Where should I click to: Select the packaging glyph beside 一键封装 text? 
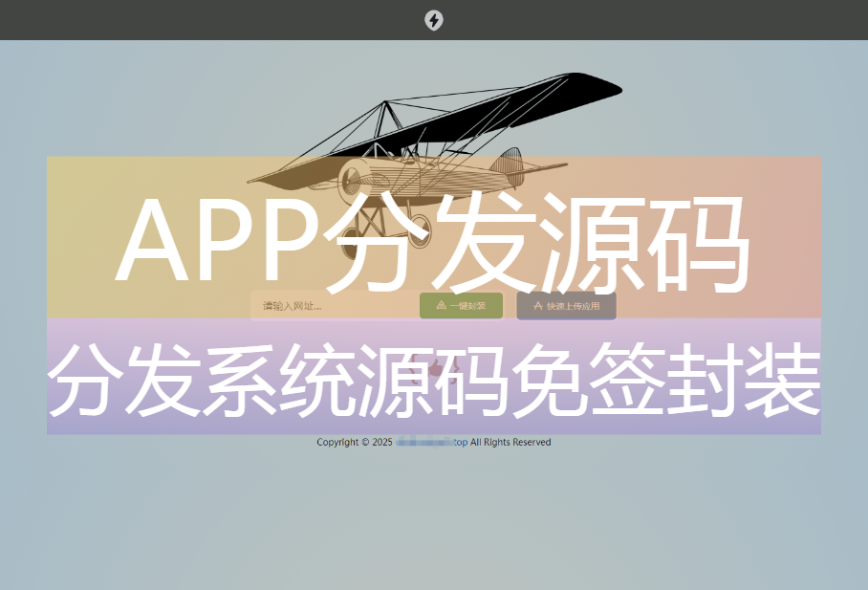(442, 306)
